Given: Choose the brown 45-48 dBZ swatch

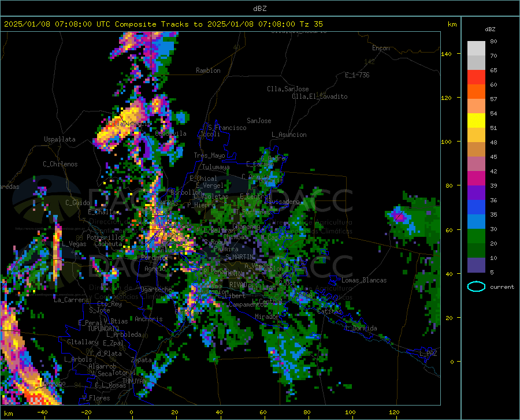Looking at the screenshot, I should point(476,150).
